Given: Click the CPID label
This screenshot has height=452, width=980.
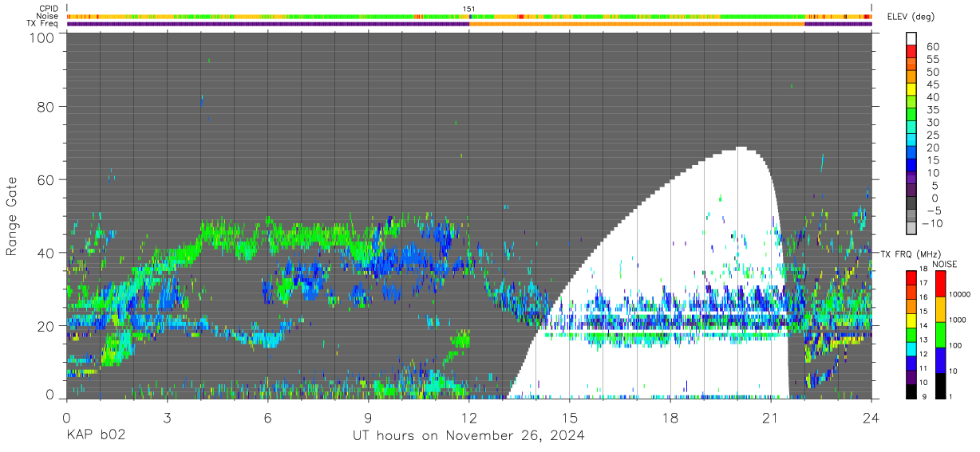Looking at the screenshot, I should [x=48, y=8].
